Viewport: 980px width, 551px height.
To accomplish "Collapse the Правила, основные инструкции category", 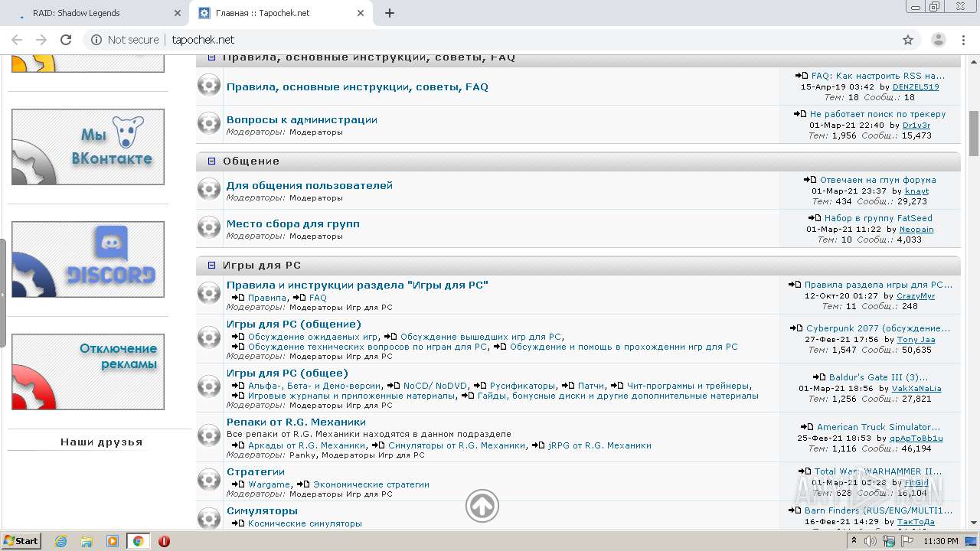I will coord(212,57).
